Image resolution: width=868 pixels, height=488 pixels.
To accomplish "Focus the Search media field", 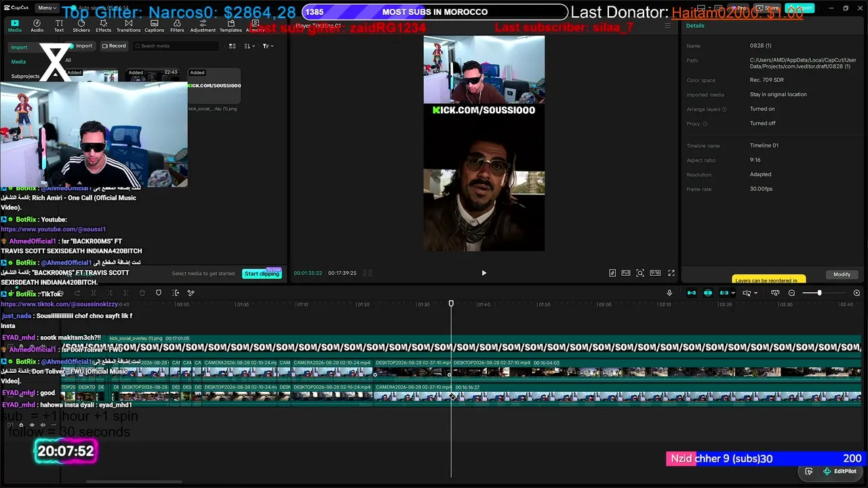I will click(175, 46).
